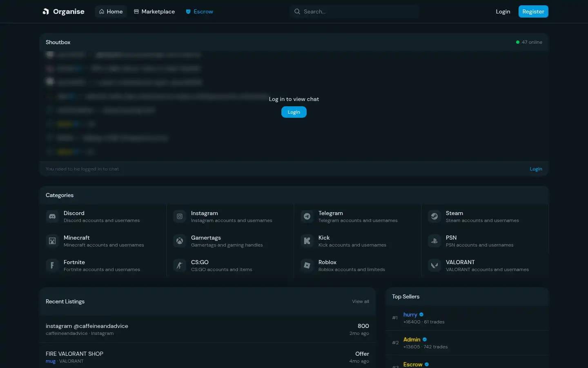
Task: Open the CS:GO category title
Action: pos(200,262)
